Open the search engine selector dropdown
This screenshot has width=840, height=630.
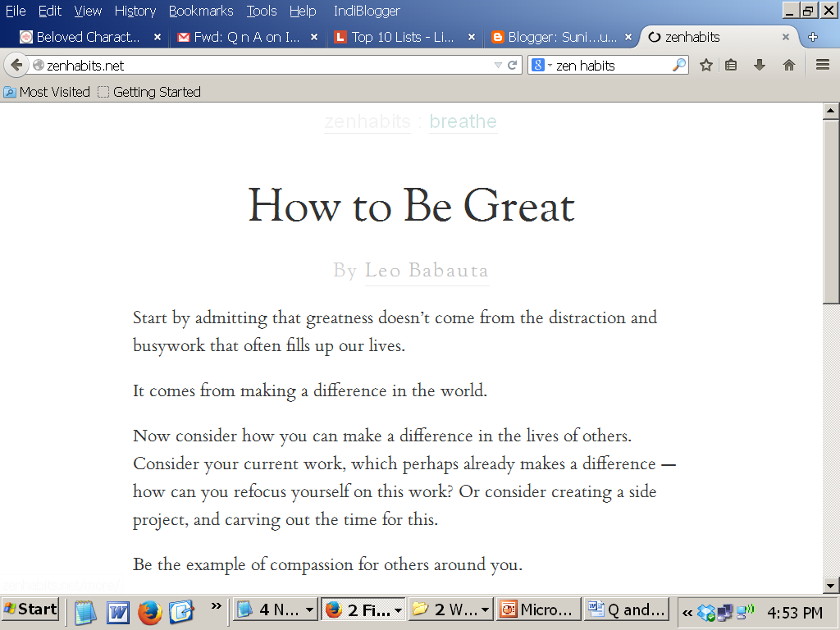541,66
